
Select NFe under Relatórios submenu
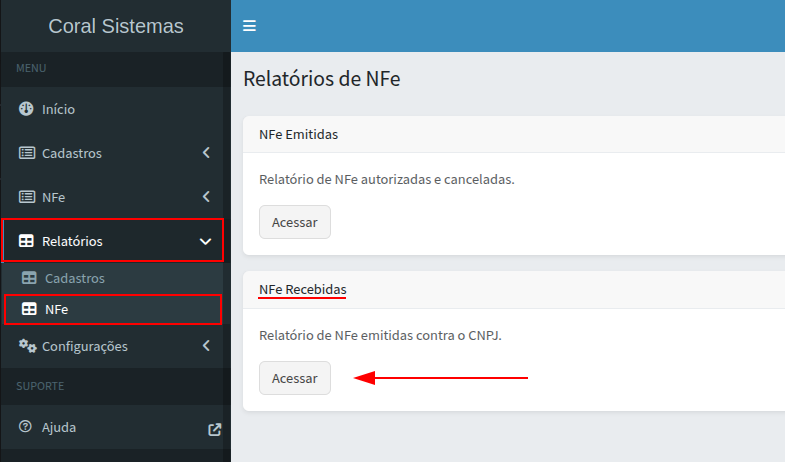coord(57,310)
